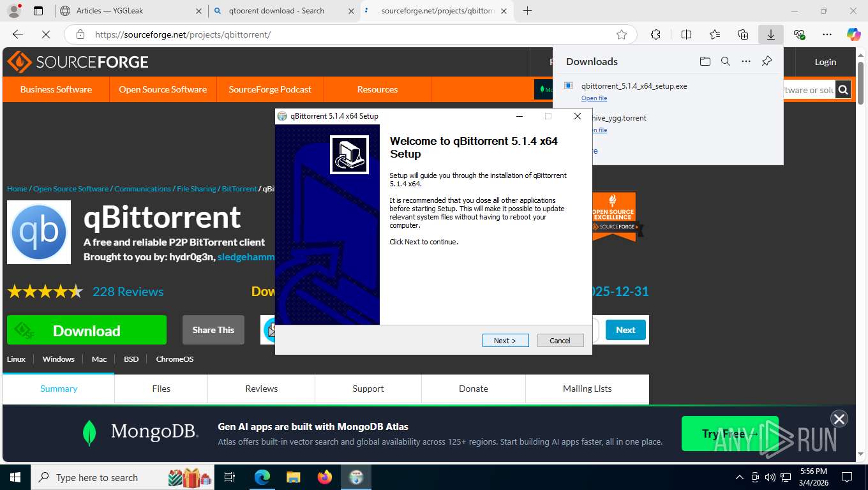
Task: Click Next in qBittorrent Setup wizard
Action: click(x=505, y=340)
